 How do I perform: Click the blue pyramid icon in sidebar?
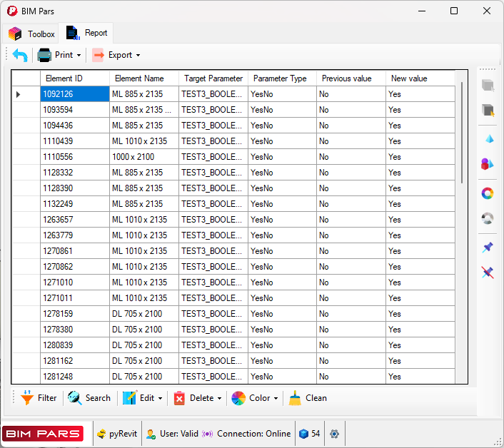click(488, 138)
